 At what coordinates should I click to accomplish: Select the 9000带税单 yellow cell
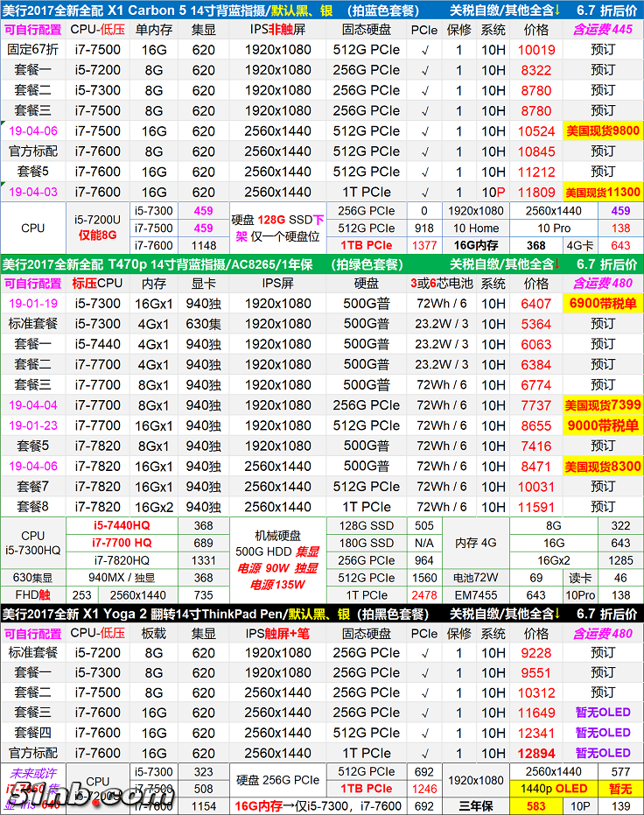602,425
